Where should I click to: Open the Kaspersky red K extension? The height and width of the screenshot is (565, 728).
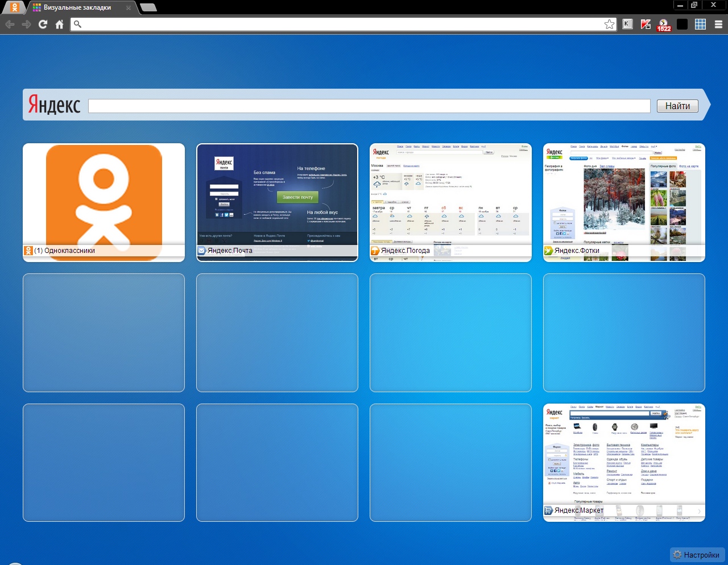tap(646, 24)
